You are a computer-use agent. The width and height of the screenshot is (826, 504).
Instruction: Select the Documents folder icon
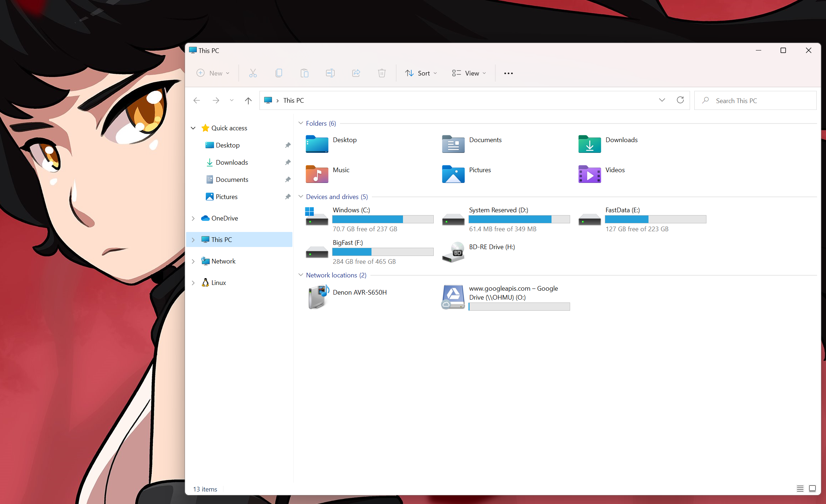coord(453,144)
